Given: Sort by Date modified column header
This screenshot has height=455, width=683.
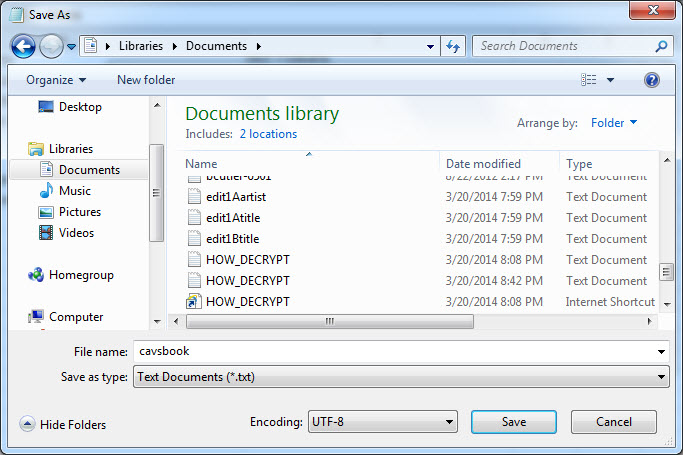Looking at the screenshot, I should coord(483,164).
